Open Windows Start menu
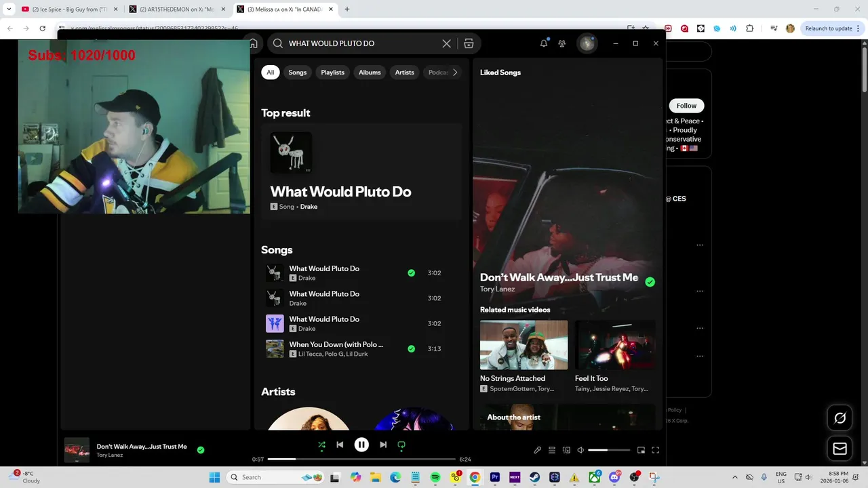 (x=214, y=477)
